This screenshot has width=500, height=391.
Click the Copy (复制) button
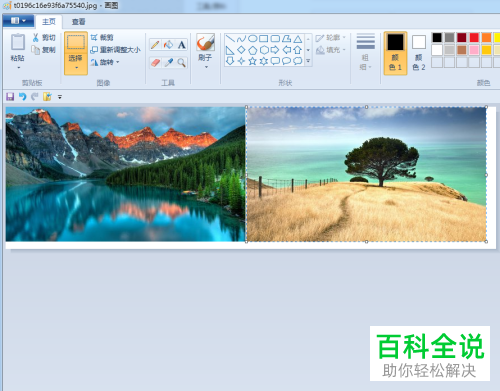pyautogui.click(x=44, y=50)
